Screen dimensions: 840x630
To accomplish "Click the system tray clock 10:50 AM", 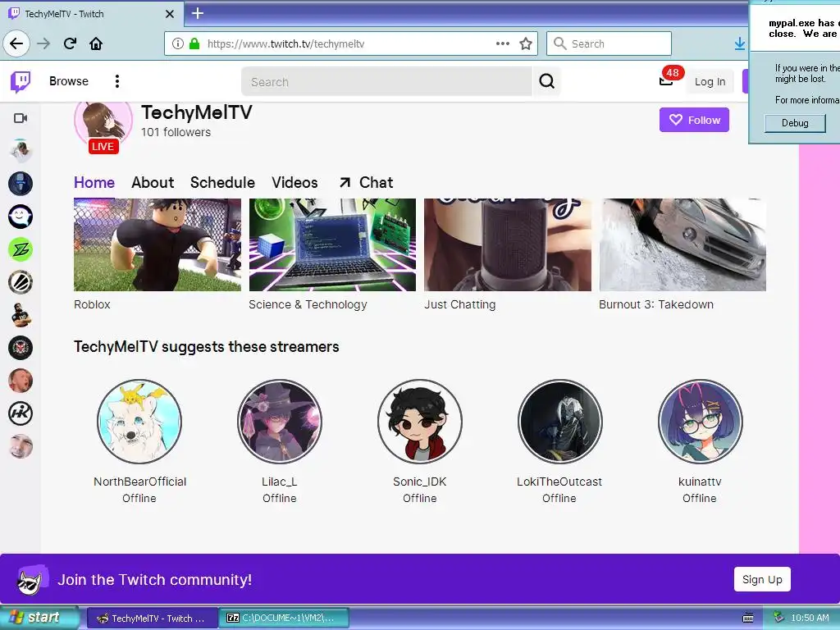I will point(810,619).
